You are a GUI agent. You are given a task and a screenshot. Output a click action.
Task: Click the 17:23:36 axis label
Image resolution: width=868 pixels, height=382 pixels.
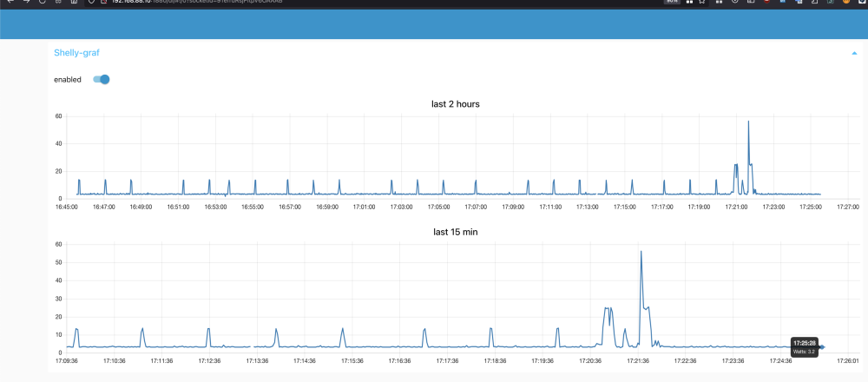[x=733, y=361]
